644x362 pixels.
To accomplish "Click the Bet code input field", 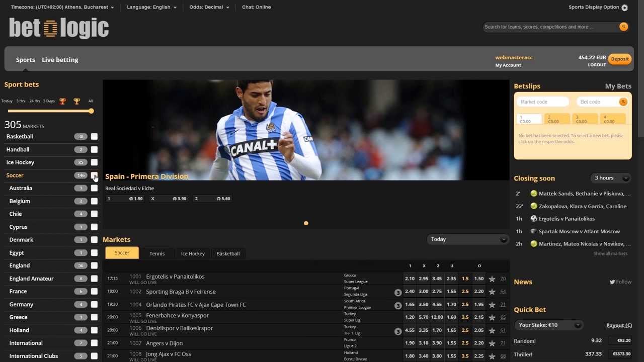I will [x=598, y=102].
